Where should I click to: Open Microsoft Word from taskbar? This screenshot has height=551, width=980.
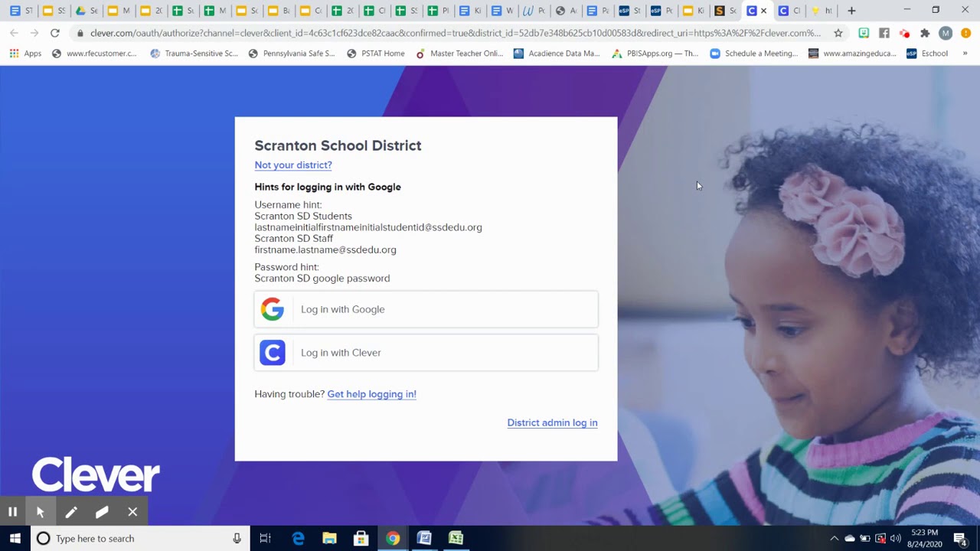[x=423, y=538]
